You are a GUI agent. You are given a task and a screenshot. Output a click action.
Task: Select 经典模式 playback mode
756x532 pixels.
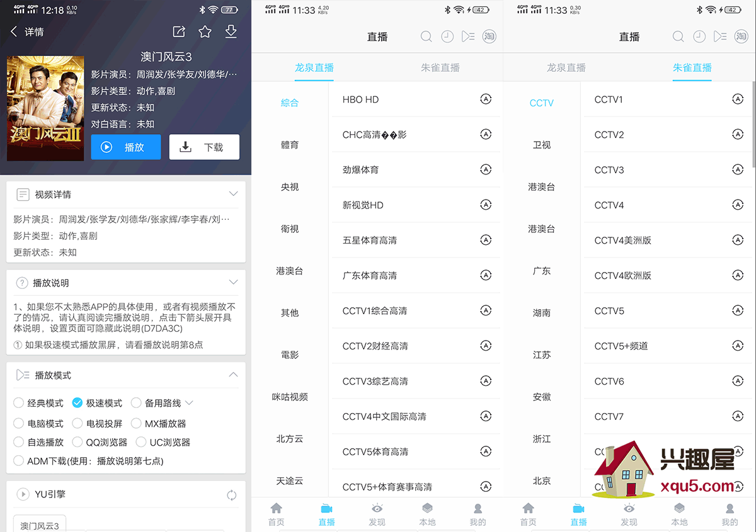click(38, 403)
